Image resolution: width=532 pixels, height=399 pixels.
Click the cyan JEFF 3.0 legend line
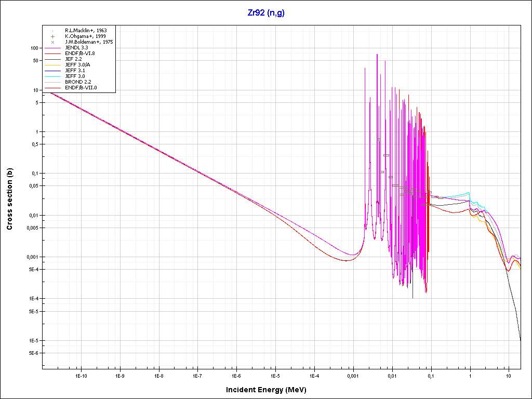(x=53, y=76)
